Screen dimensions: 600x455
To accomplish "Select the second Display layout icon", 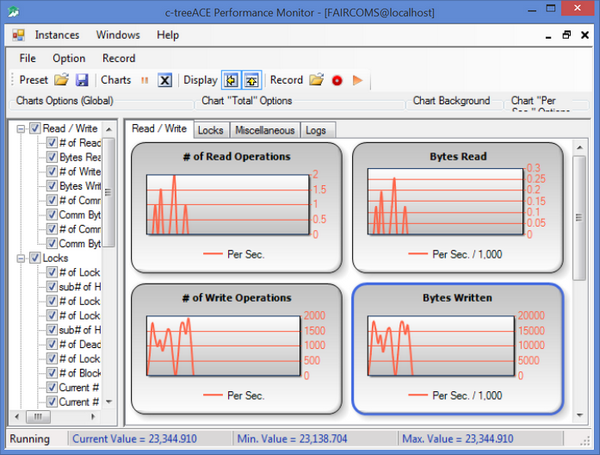I will tap(252, 80).
